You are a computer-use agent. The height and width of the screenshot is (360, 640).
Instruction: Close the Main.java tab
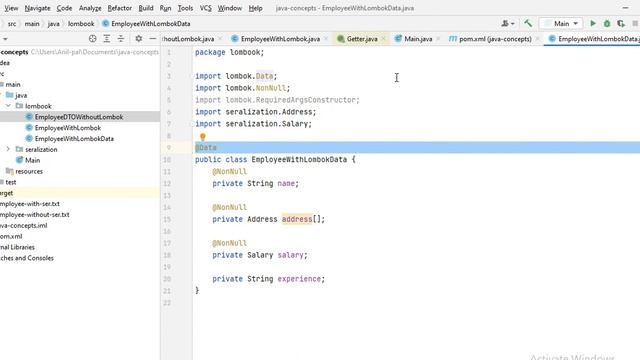click(438, 39)
